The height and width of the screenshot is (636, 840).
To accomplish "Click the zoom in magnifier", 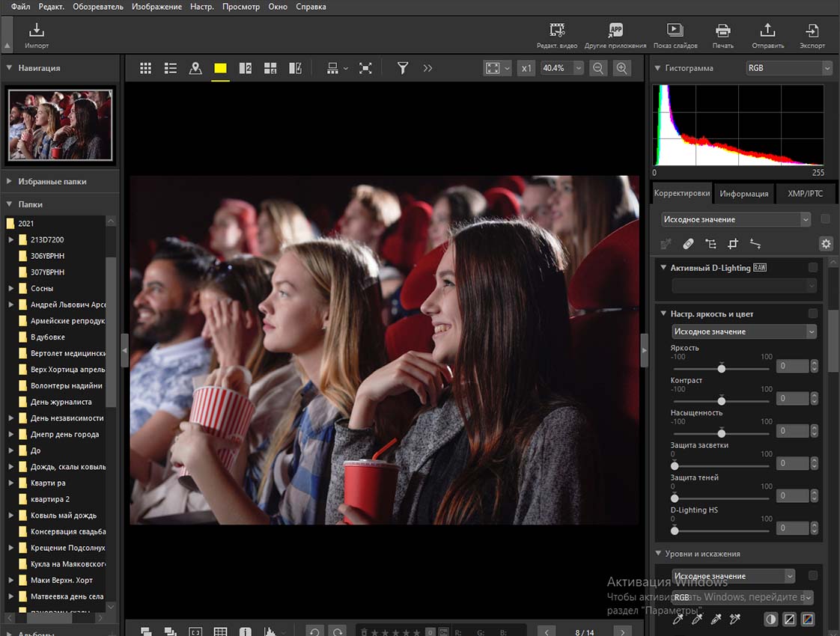I will click(x=621, y=68).
